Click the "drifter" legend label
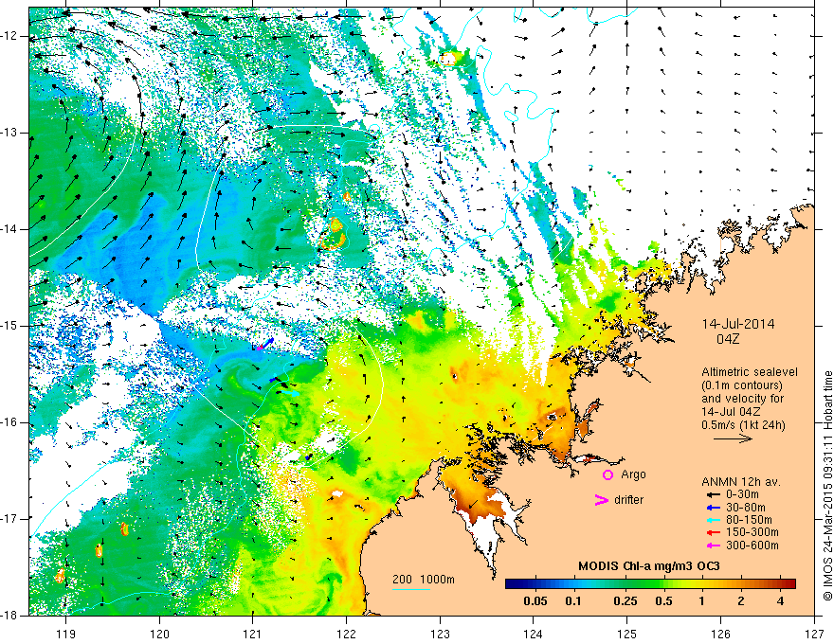 point(628,500)
